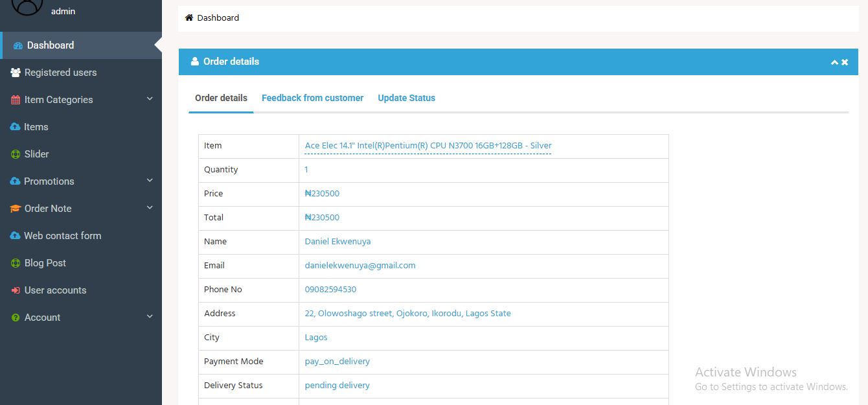
Task: Click the Payment Mode row label
Action: pos(233,362)
